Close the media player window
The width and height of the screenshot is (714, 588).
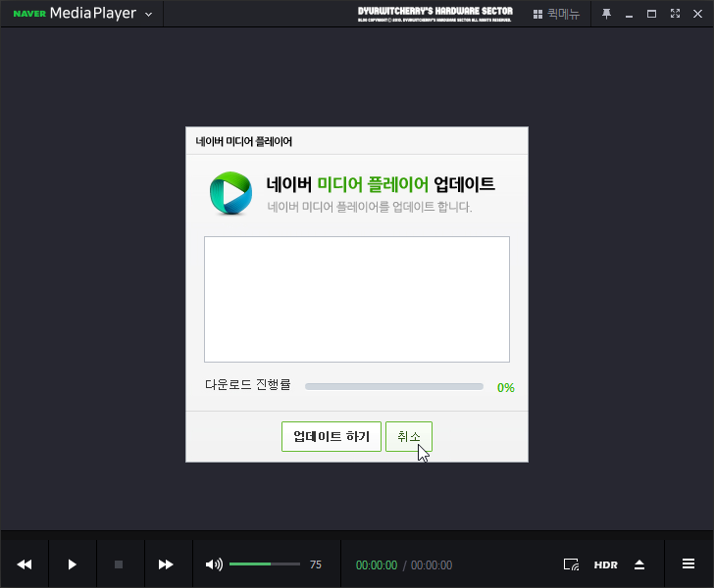pos(697,14)
